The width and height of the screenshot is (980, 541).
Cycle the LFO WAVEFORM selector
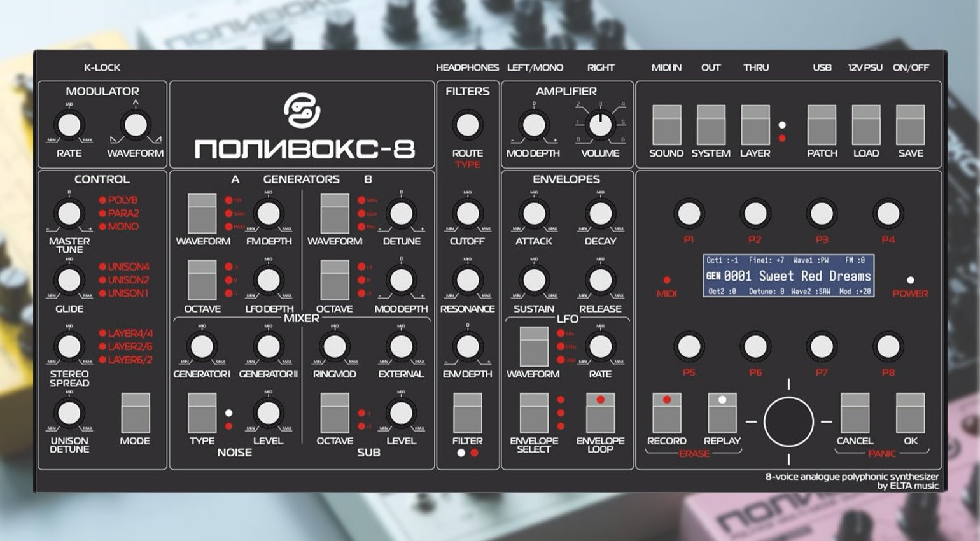coord(533,346)
